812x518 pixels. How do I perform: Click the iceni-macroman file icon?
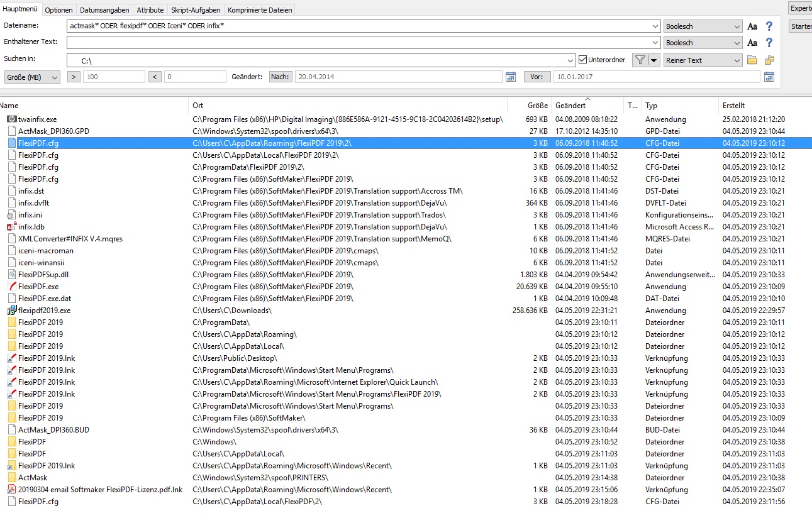pyautogui.click(x=11, y=251)
